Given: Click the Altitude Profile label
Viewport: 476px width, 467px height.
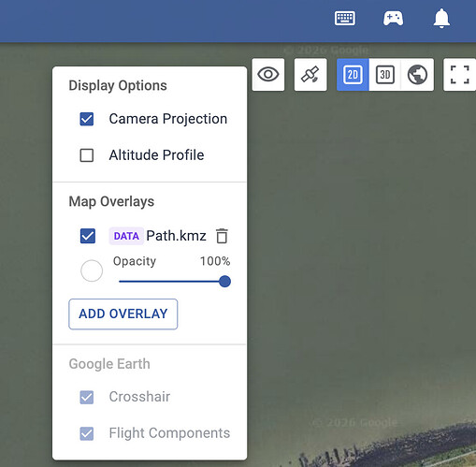Looking at the screenshot, I should (156, 155).
